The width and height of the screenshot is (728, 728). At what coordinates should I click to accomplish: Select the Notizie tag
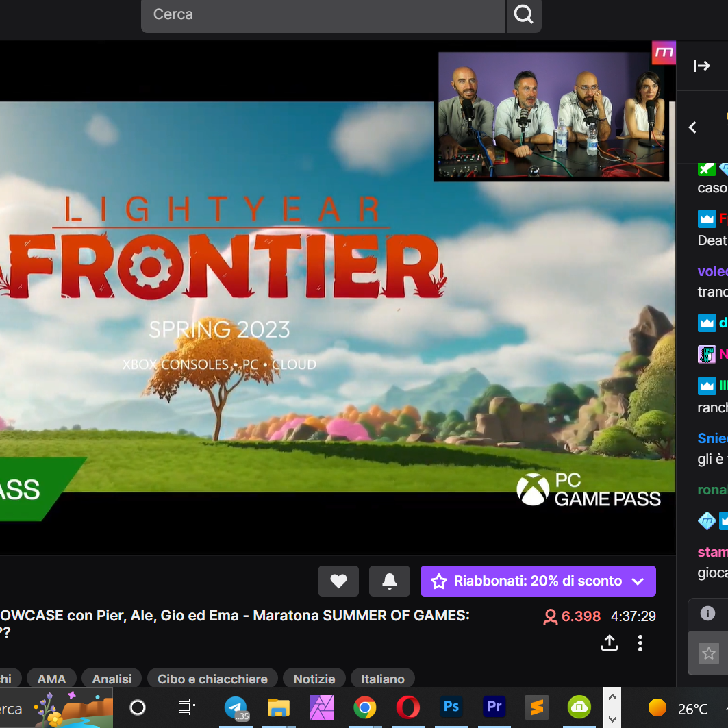[314, 679]
